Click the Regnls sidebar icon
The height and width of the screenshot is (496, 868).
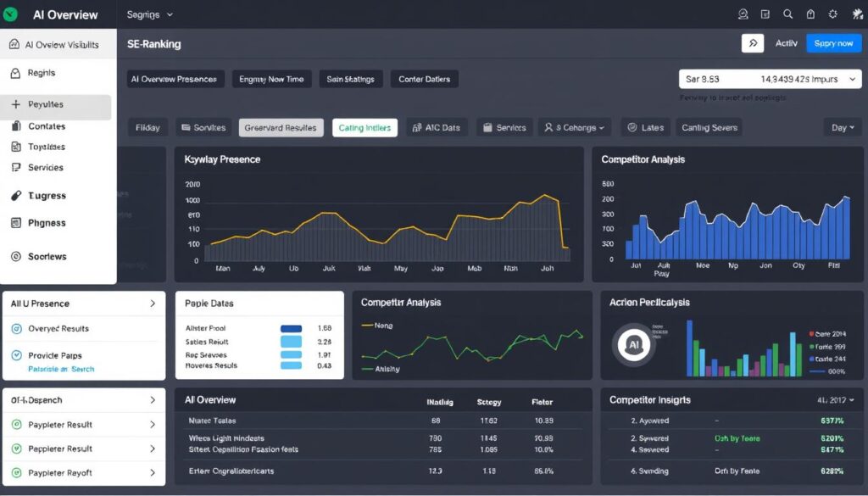15,73
